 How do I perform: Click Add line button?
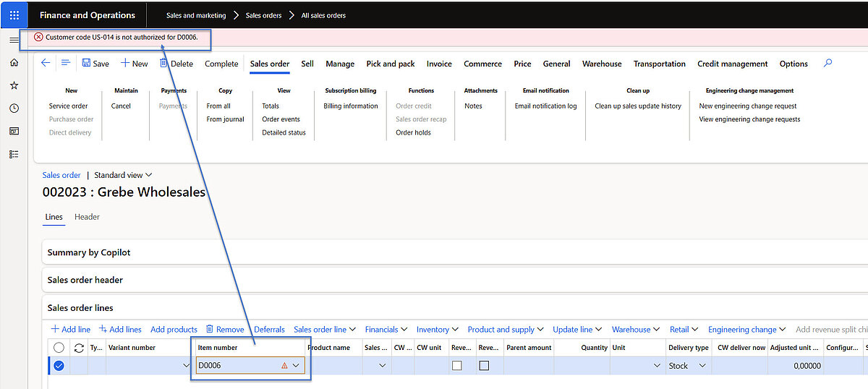[x=70, y=330]
